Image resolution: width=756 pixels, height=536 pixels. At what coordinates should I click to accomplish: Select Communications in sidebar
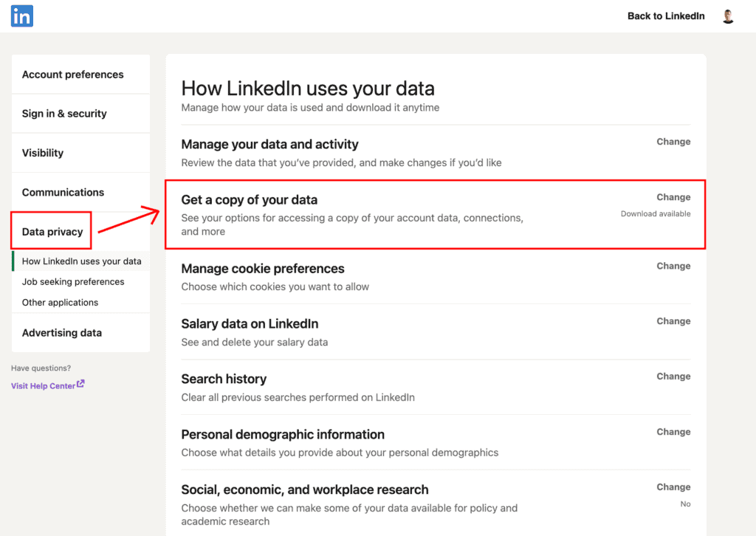point(63,193)
